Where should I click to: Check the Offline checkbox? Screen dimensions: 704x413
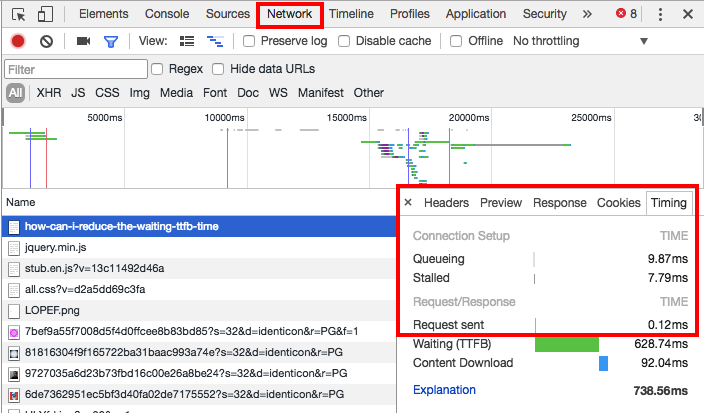(x=456, y=41)
